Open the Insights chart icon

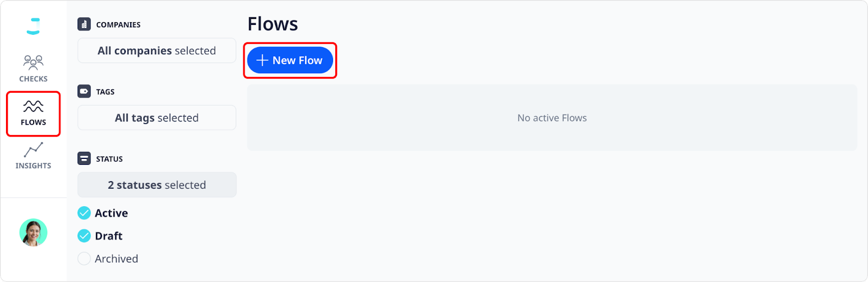(33, 150)
